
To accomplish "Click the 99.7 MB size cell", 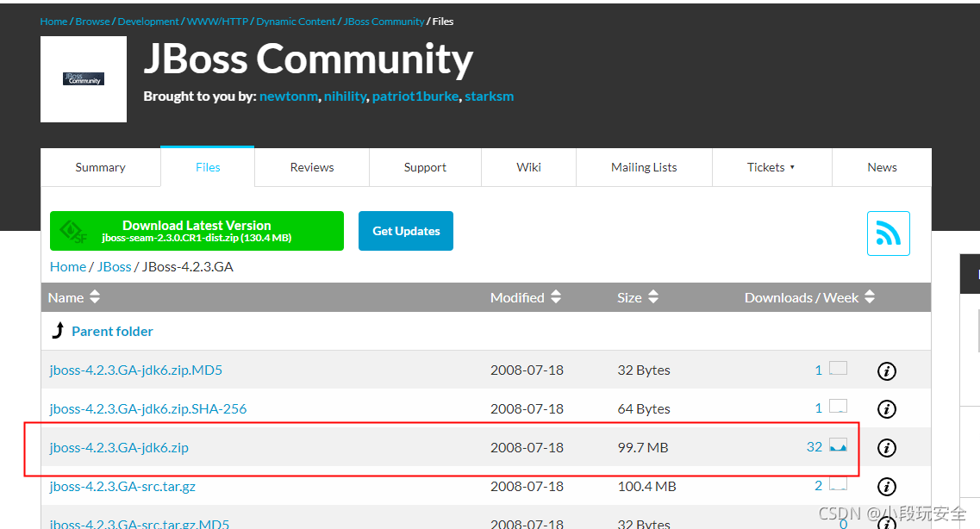I will (643, 448).
